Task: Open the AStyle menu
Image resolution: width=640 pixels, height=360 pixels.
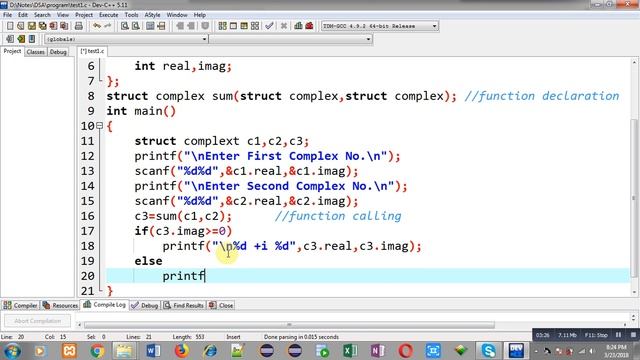Action: pos(152,15)
